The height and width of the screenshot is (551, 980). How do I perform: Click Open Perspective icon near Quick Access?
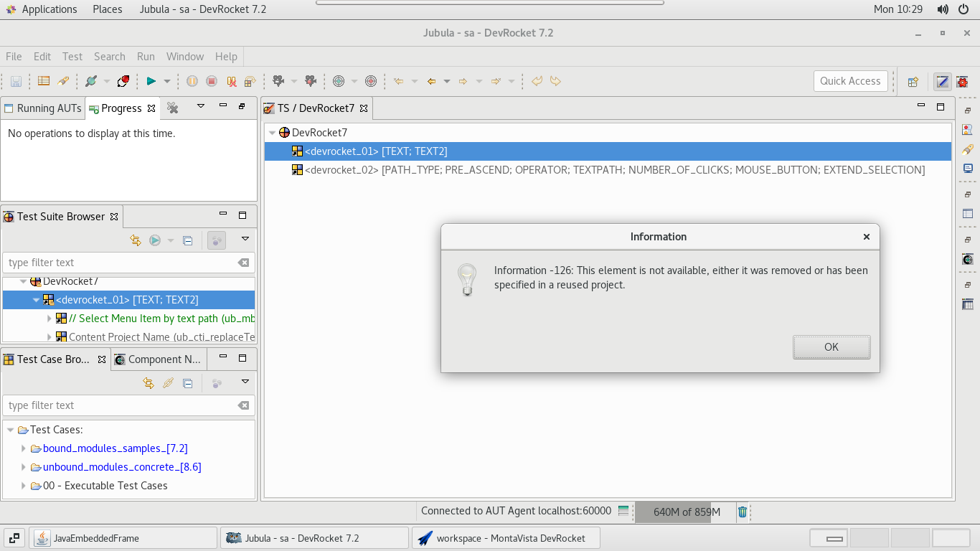pos(913,82)
